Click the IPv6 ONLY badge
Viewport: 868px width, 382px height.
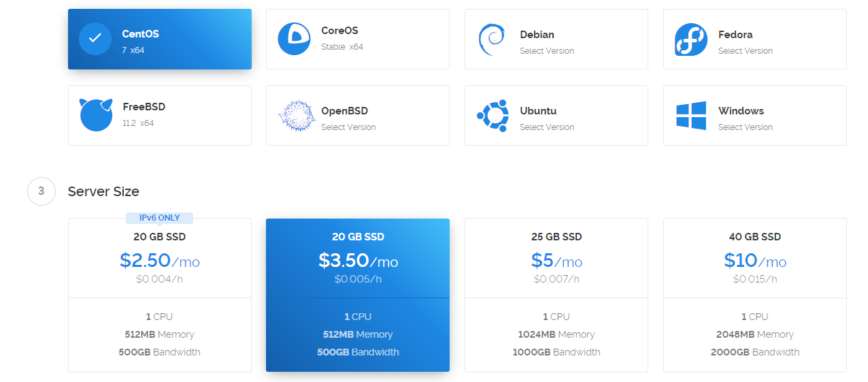click(160, 218)
